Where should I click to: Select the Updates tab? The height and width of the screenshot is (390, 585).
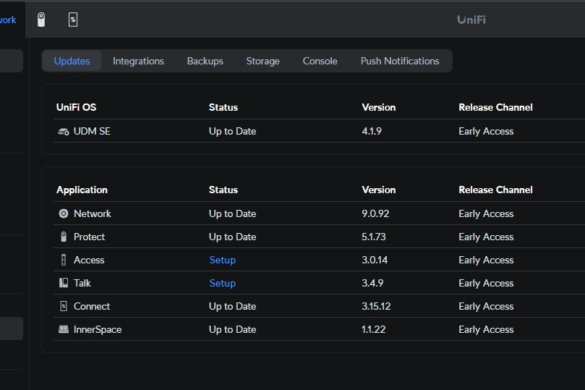click(72, 61)
